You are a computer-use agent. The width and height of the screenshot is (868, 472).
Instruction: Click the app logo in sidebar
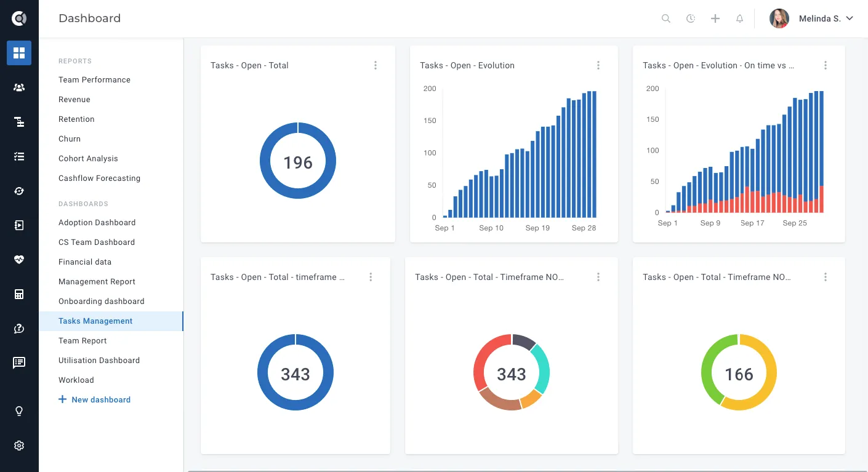coord(19,18)
